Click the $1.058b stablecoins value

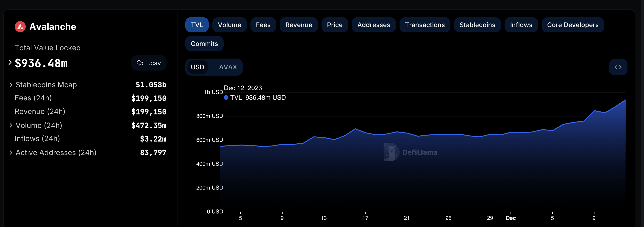point(151,85)
